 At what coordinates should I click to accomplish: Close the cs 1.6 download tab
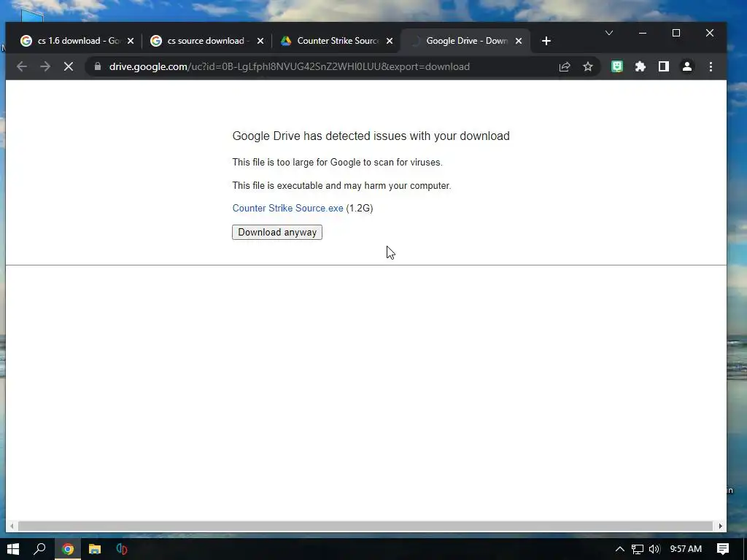(x=131, y=41)
